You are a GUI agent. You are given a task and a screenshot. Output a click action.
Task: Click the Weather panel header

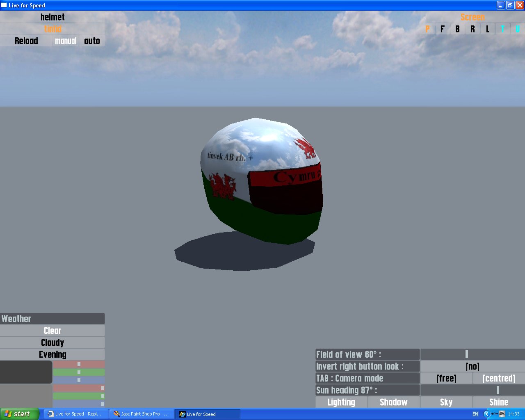(52, 319)
